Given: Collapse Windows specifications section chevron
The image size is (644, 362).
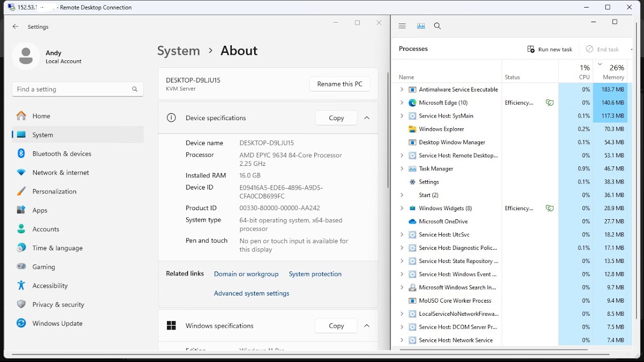Looking at the screenshot, I should click(x=367, y=326).
